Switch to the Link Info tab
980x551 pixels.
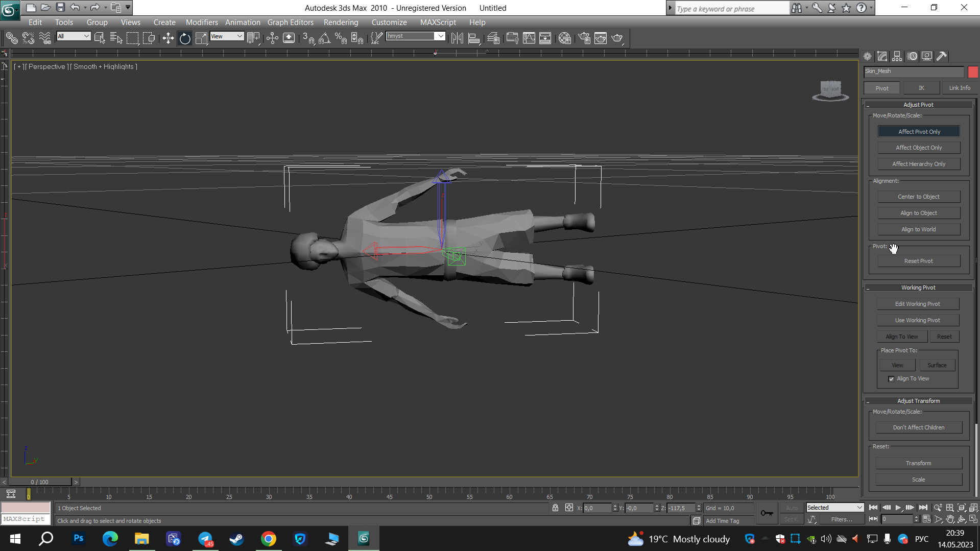coord(959,88)
